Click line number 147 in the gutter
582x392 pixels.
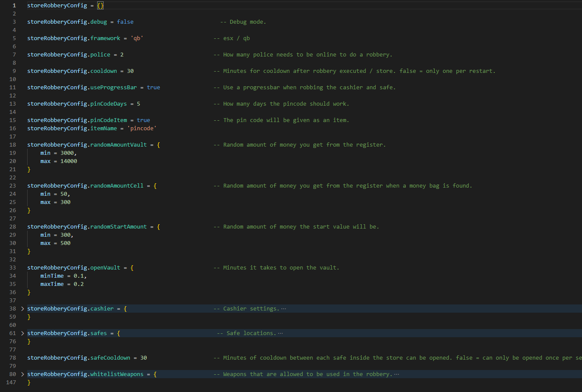click(11, 383)
